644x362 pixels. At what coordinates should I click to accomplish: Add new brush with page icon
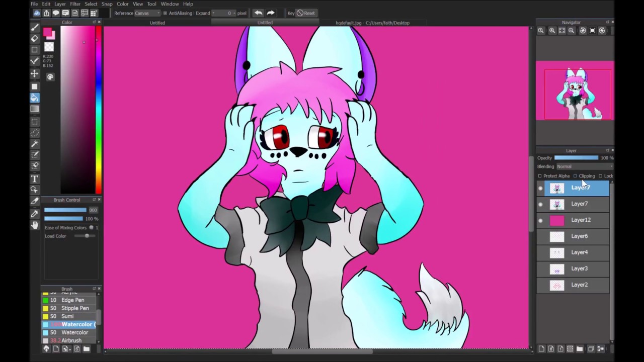(x=56, y=348)
